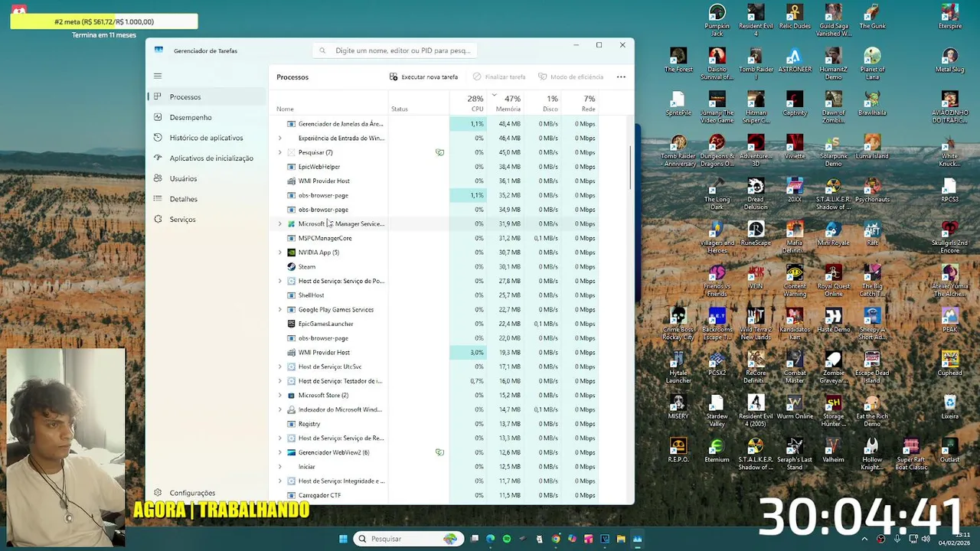Select the Luma Island desktop icon

(x=872, y=148)
